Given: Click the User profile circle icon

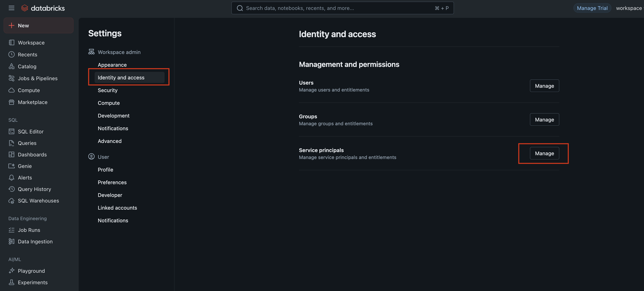Looking at the screenshot, I should (x=91, y=157).
